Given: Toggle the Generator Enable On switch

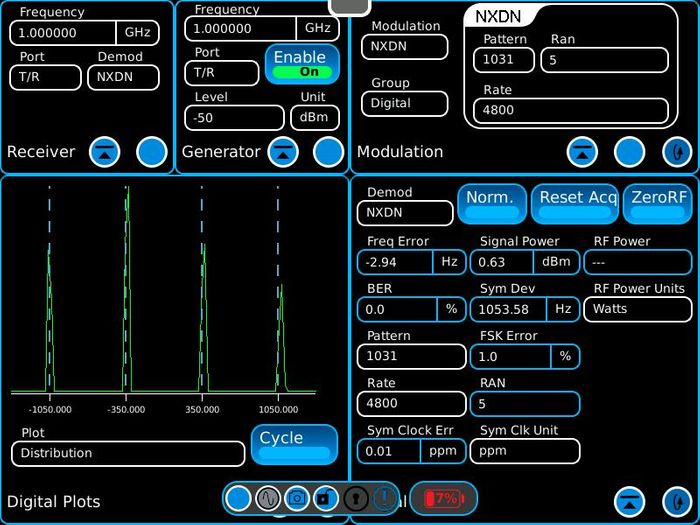Looking at the screenshot, I should pyautogui.click(x=302, y=64).
